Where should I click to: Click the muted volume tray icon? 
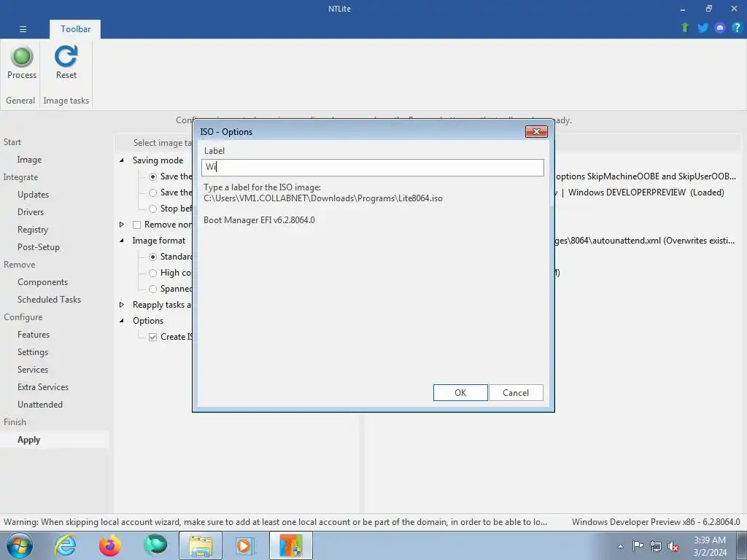click(673, 546)
